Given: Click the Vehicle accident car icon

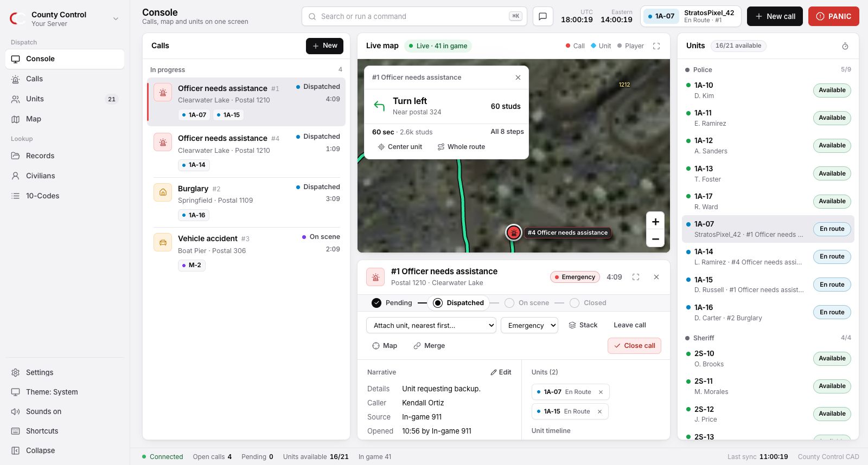Looking at the screenshot, I should 163,242.
